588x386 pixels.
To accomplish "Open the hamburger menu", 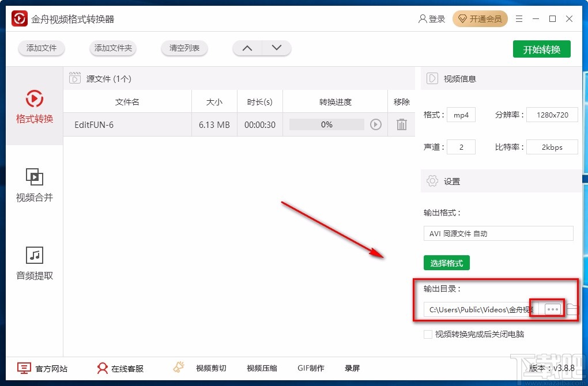I will tap(518, 18).
